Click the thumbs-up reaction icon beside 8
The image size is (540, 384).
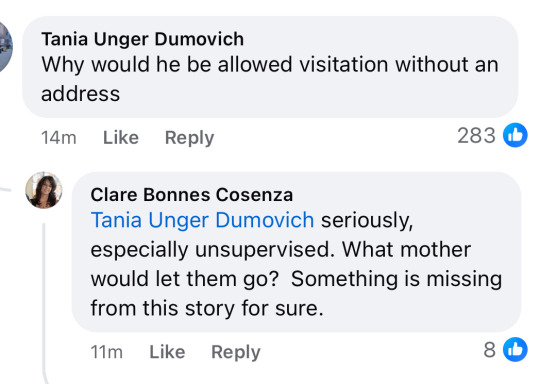(515, 350)
